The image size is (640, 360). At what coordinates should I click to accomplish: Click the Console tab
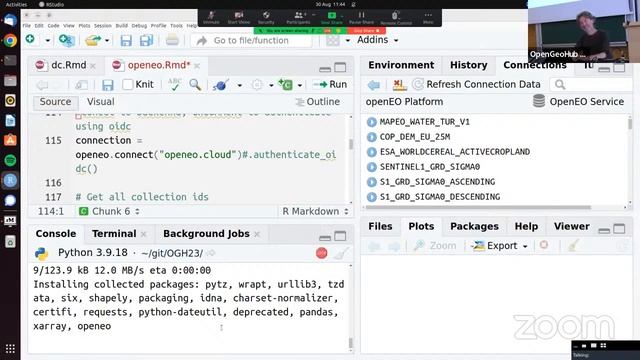tap(56, 234)
